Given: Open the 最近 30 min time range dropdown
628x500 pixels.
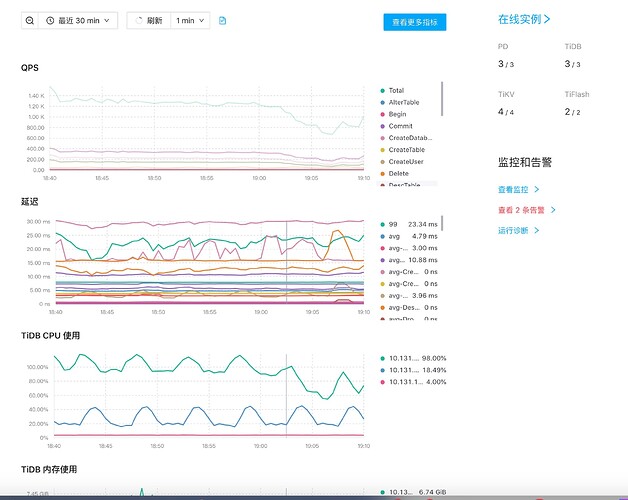Looking at the screenshot, I should (x=78, y=20).
